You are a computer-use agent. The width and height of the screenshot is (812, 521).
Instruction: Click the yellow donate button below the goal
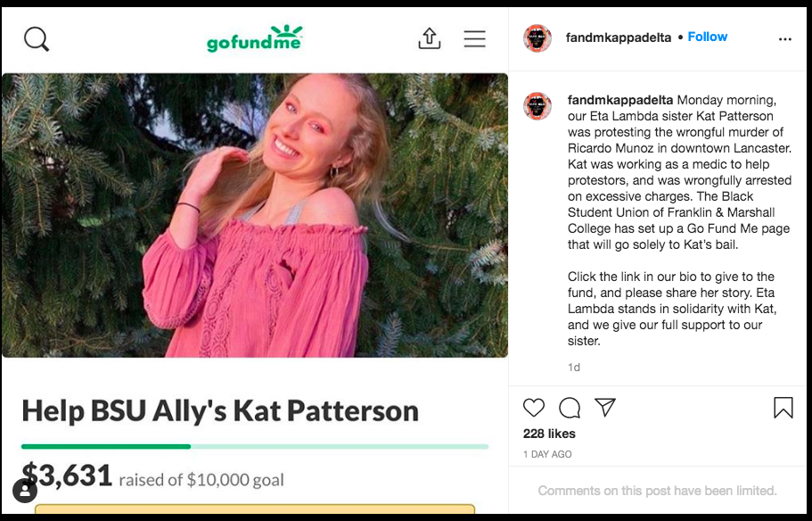(x=255, y=509)
